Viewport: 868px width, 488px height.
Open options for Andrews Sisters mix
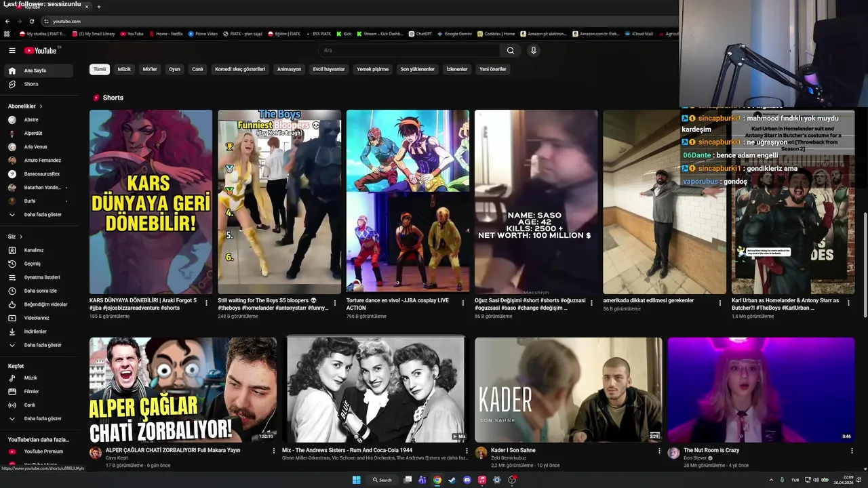pos(467,451)
